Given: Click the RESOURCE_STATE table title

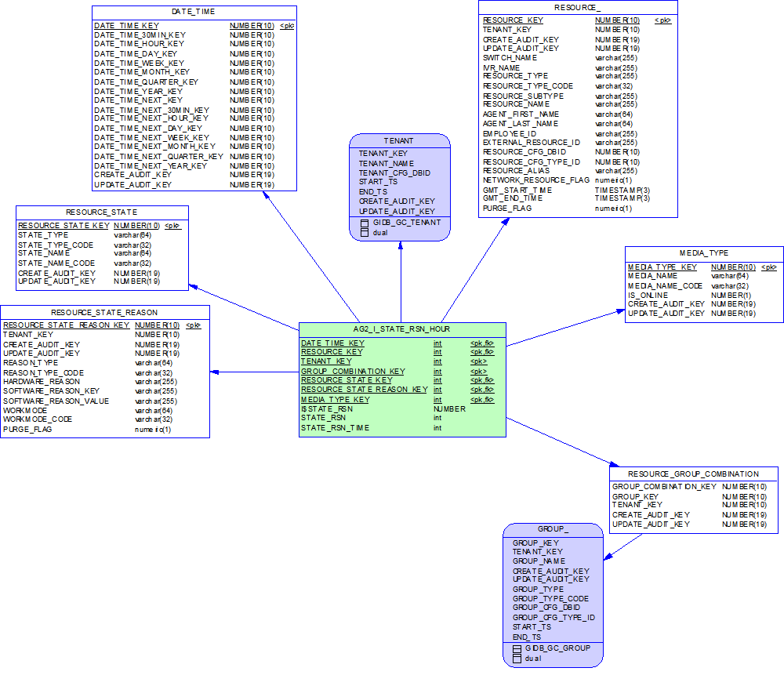Looking at the screenshot, I should (x=102, y=212).
